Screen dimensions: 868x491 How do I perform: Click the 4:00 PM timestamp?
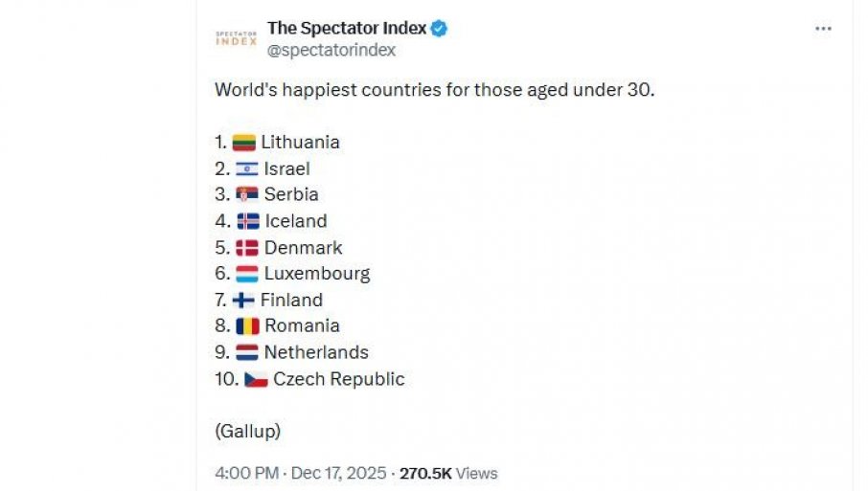[x=247, y=473]
